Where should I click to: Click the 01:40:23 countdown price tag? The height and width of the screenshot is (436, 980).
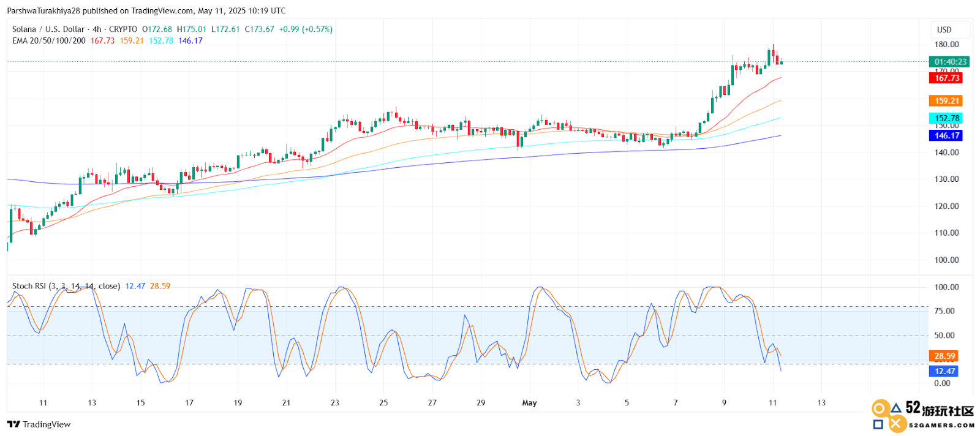tap(949, 62)
